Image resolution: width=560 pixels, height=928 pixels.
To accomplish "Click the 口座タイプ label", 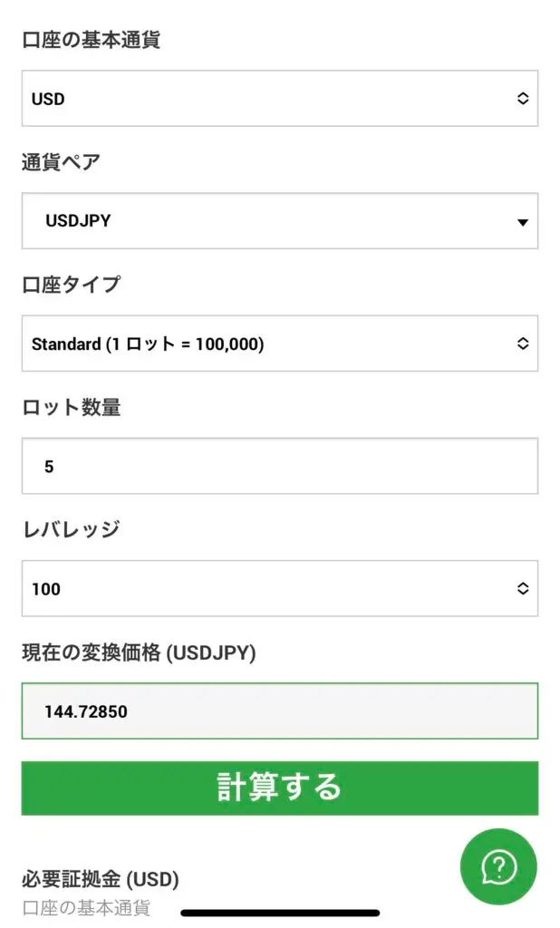I will pyautogui.click(x=71, y=285).
